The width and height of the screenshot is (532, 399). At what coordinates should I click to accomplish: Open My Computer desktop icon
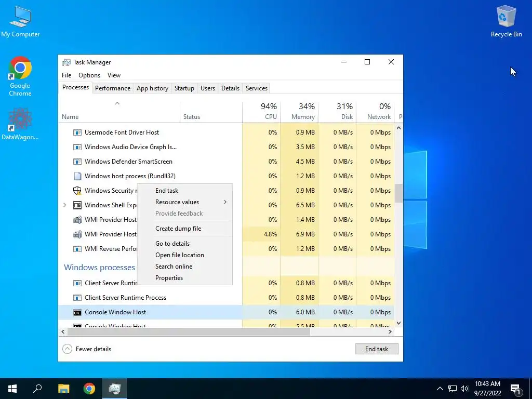point(20,22)
